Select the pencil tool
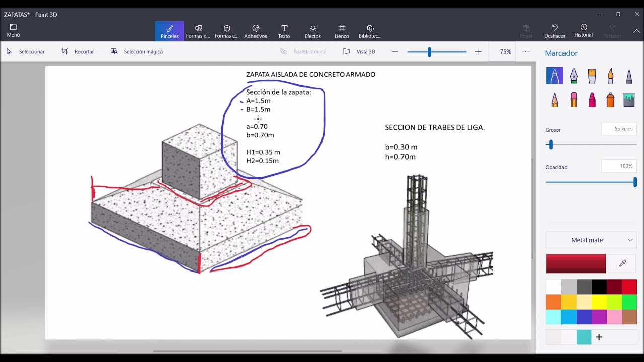Viewport: 644px width, 362px height. pos(555,99)
